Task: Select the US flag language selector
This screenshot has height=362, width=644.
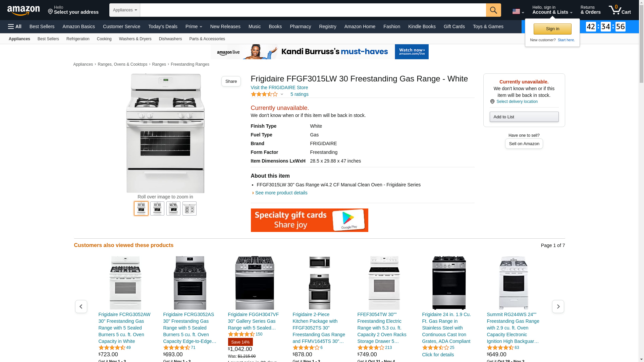Action: click(x=518, y=11)
